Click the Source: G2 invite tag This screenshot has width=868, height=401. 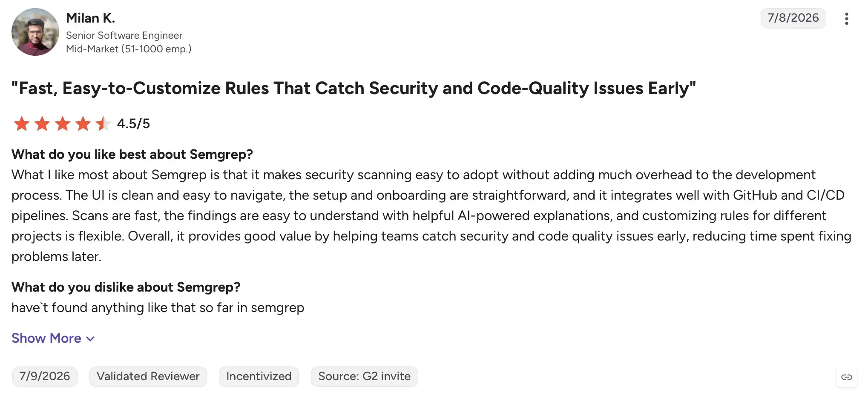coord(365,376)
